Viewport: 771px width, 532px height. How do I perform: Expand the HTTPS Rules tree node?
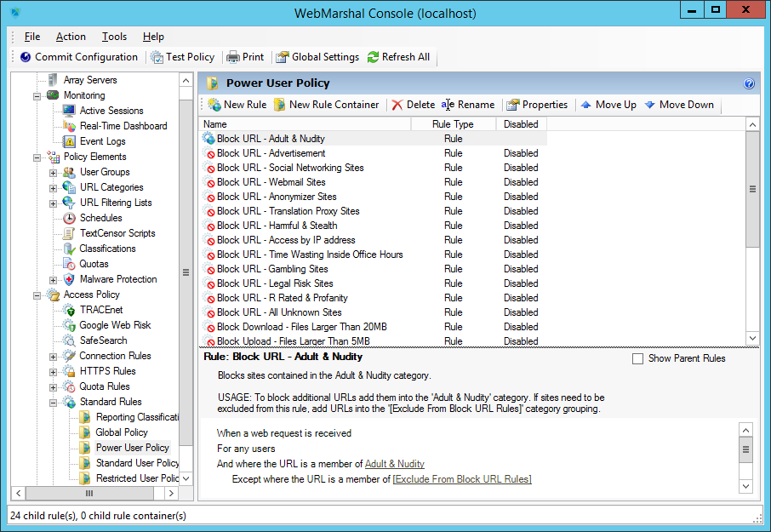pos(53,371)
